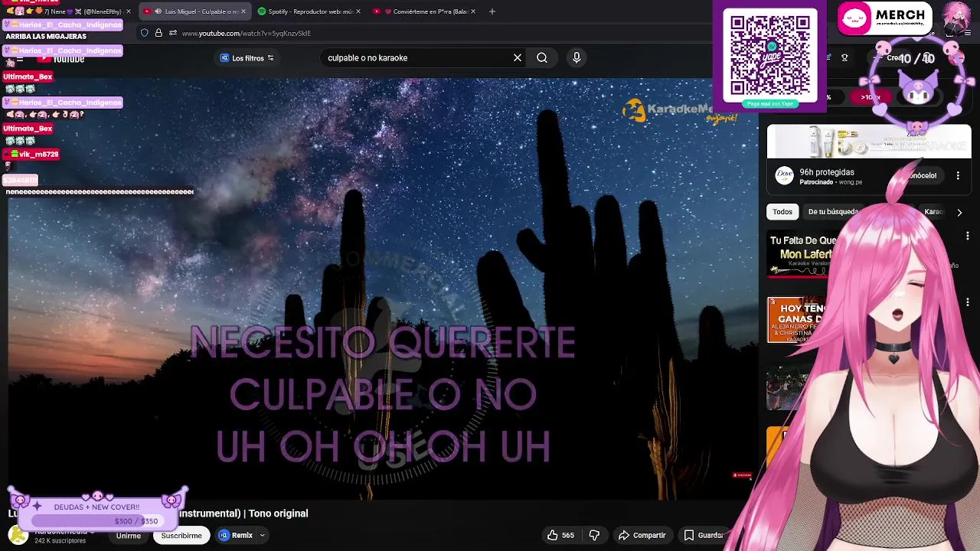The height and width of the screenshot is (551, 980).
Task: Switch to the Luis Miguel Culpable tab
Action: 195,11
